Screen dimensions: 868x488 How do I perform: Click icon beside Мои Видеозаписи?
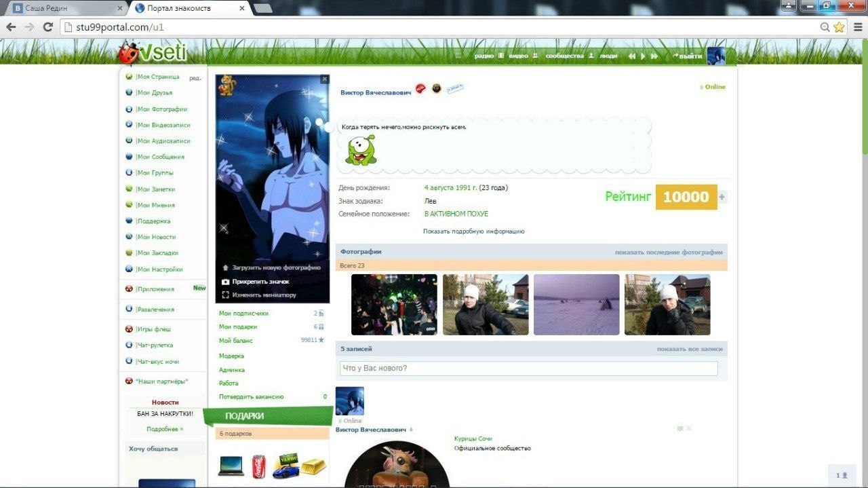(x=130, y=125)
